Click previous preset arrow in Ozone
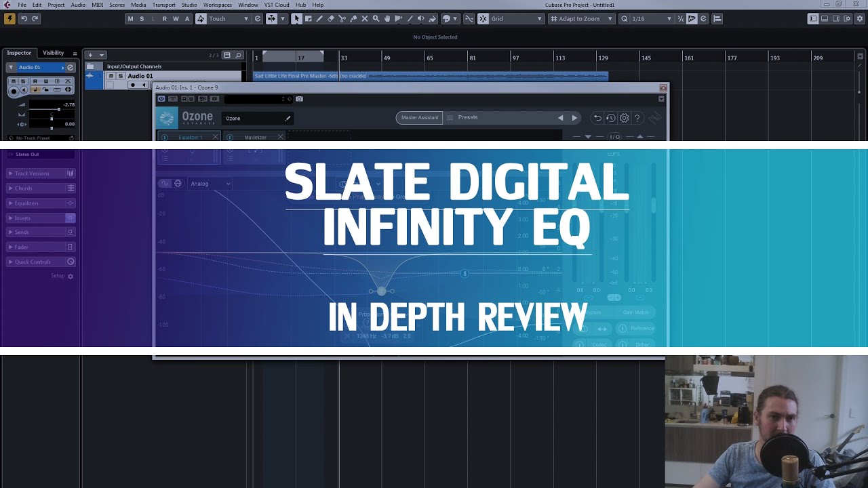The height and width of the screenshot is (488, 868). (x=560, y=118)
